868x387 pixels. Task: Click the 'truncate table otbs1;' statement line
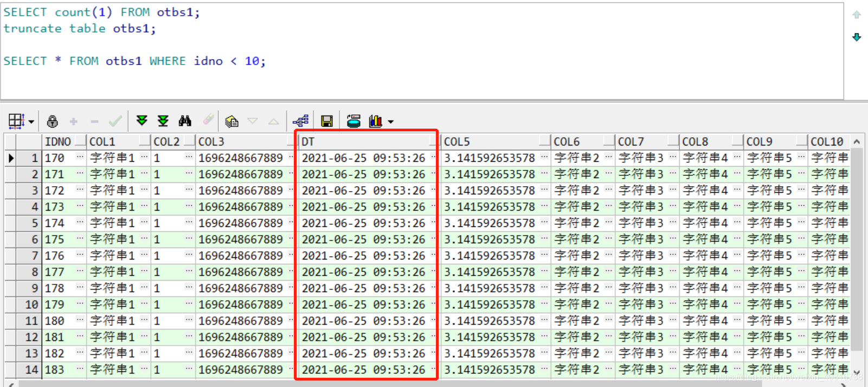tap(80, 29)
